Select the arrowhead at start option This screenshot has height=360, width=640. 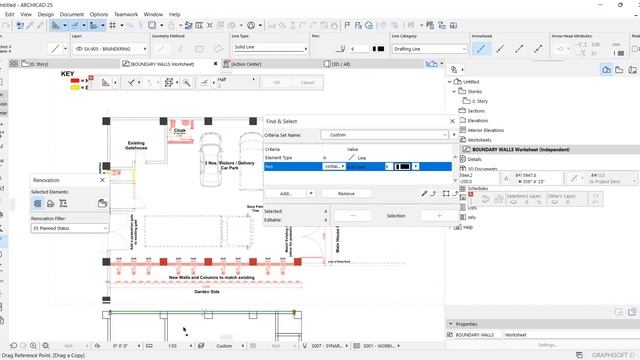[x=500, y=49]
